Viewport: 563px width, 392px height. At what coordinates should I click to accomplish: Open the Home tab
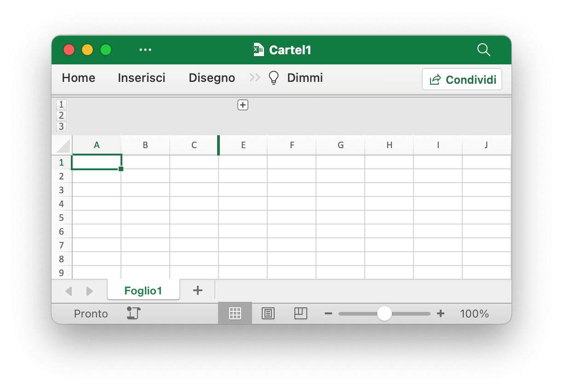pyautogui.click(x=79, y=78)
